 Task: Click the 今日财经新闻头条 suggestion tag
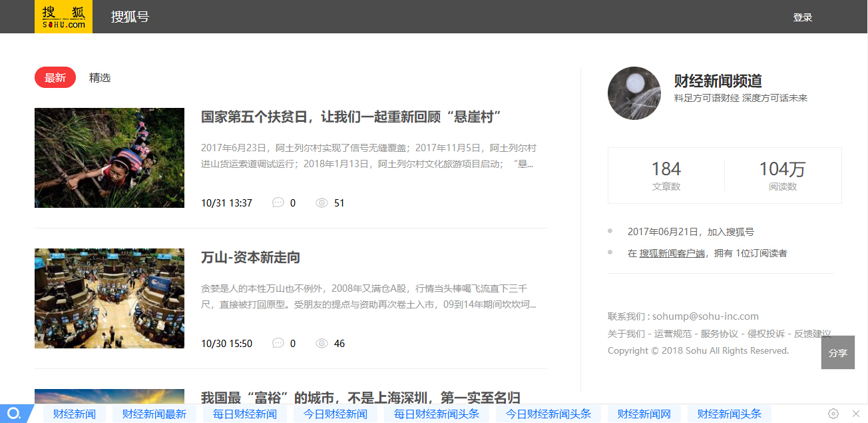548,414
